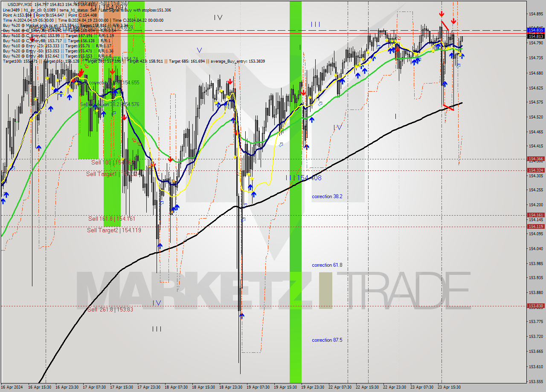Viewport: 546px width, 392px height.
Task: Select the 'Sell 100 | 154.366' label
Action: click(x=113, y=162)
